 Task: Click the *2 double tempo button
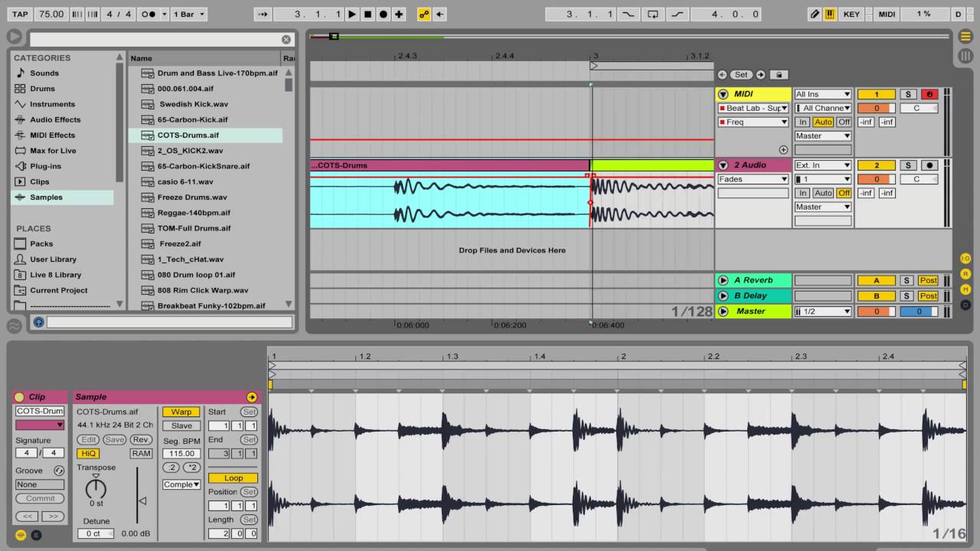191,467
